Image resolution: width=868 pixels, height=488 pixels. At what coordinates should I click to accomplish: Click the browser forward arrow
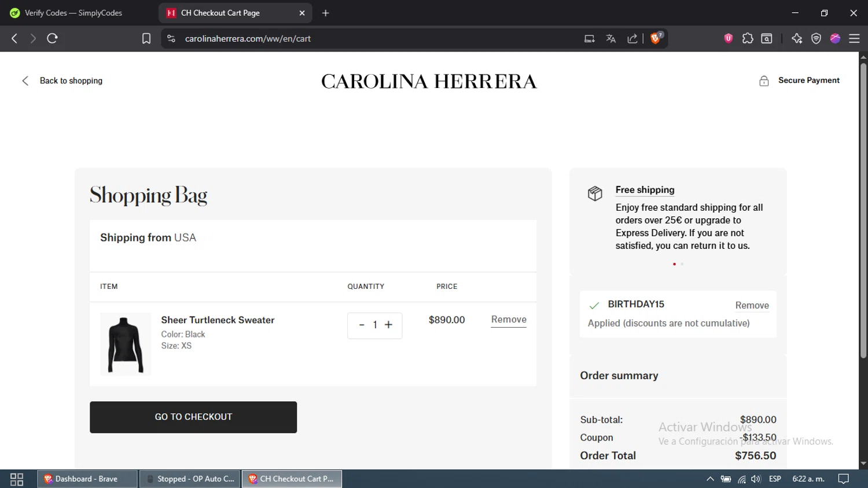(33, 39)
